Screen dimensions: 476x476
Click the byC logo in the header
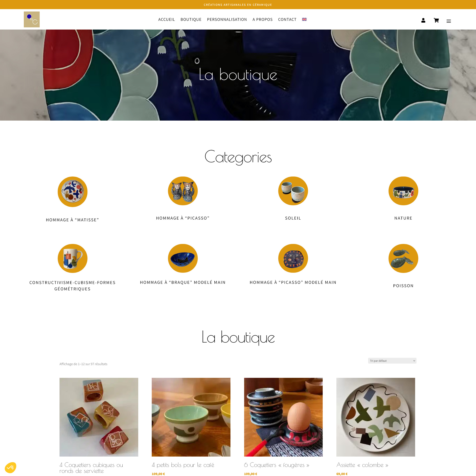[32, 19]
